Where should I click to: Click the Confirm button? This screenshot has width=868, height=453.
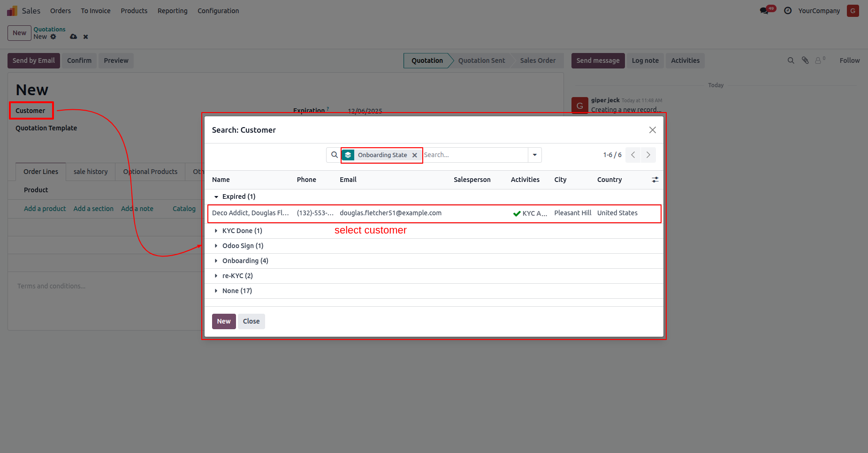pos(79,60)
